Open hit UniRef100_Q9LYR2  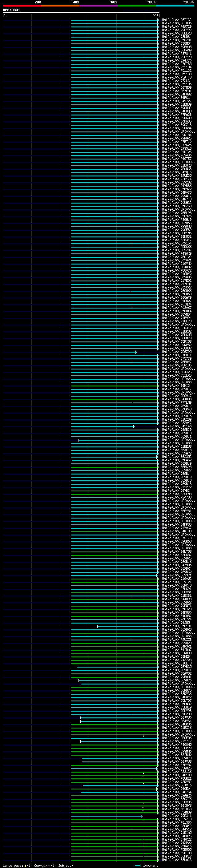[177, 30]
